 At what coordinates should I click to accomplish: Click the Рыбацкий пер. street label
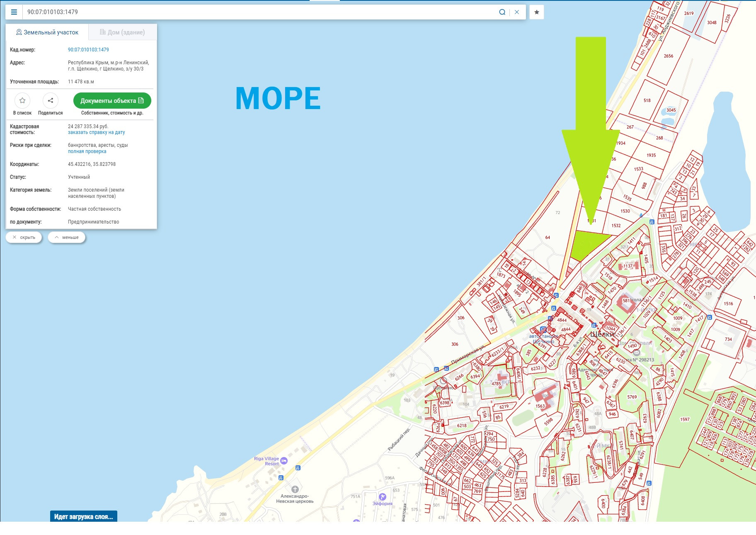point(399,439)
